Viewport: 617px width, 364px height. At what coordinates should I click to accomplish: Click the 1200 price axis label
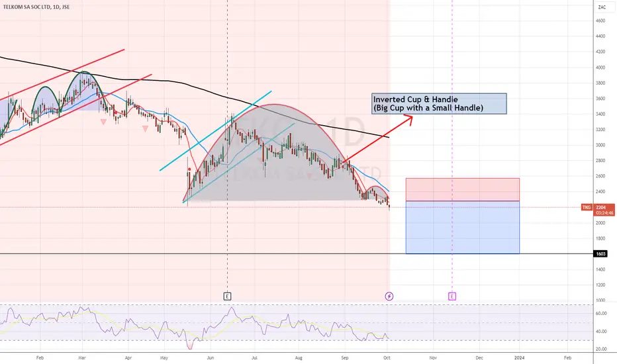click(600, 285)
